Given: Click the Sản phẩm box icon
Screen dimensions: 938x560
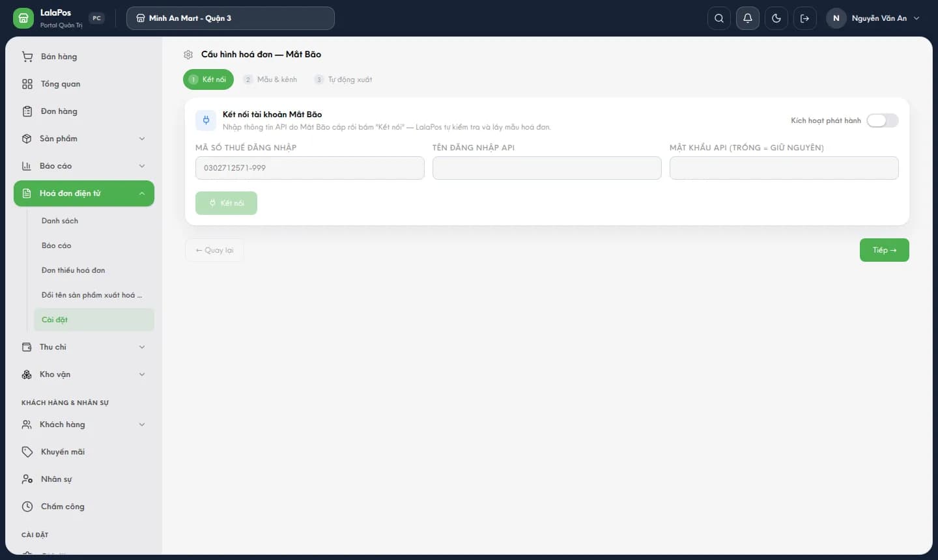Looking at the screenshot, I should pos(27,139).
